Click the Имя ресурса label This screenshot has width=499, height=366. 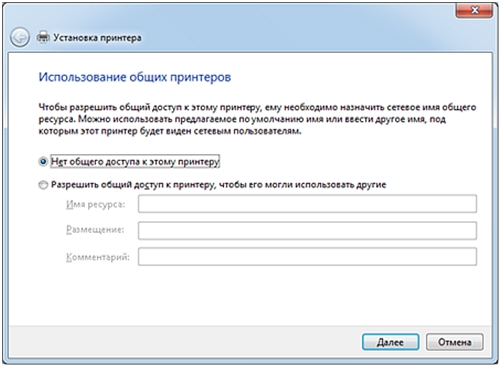[96, 204]
